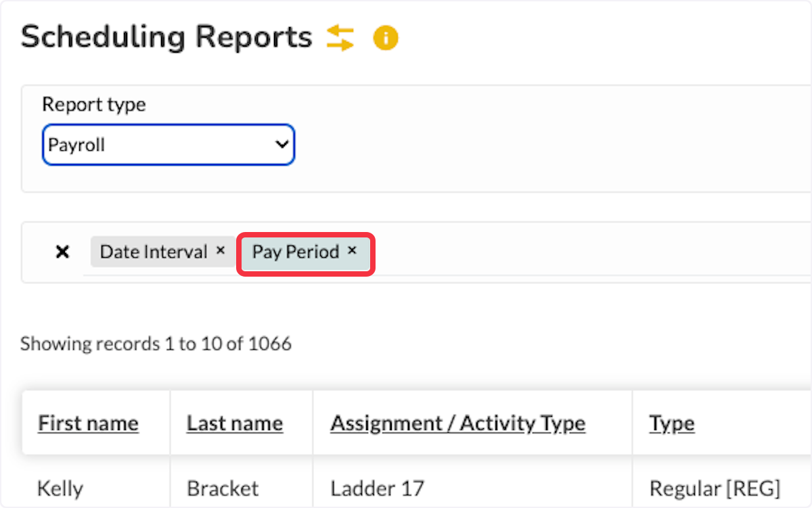Click the yellow swap arrows icon
The height and width of the screenshot is (508, 812).
(x=340, y=38)
